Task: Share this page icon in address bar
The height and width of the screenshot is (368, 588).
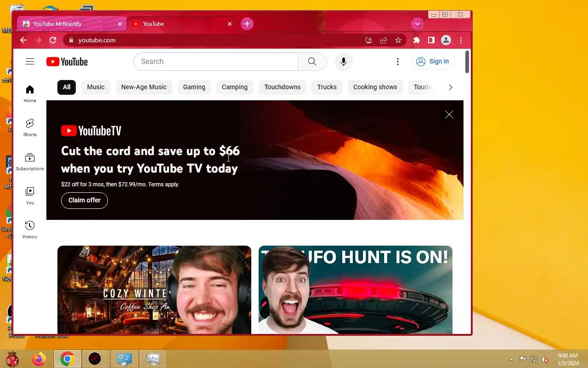Action: 384,40
